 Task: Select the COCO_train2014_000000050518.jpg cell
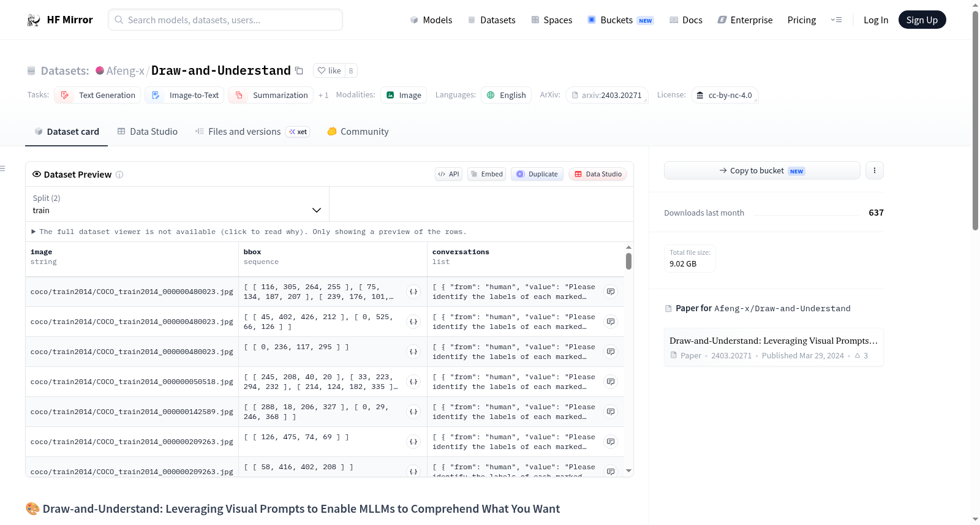[x=132, y=382]
